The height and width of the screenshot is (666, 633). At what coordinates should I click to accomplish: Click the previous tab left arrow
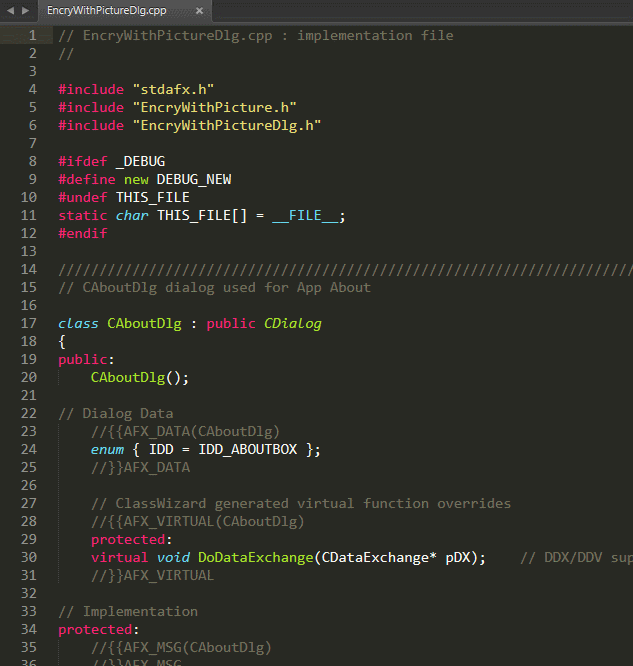[11, 10]
